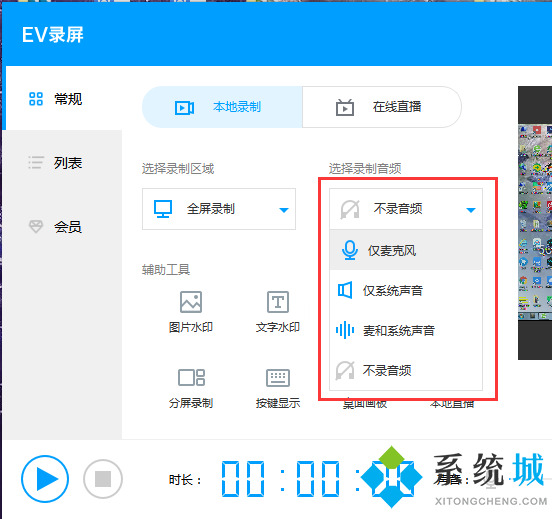
Task: Switch to the 列表 list section
Action: [63, 163]
